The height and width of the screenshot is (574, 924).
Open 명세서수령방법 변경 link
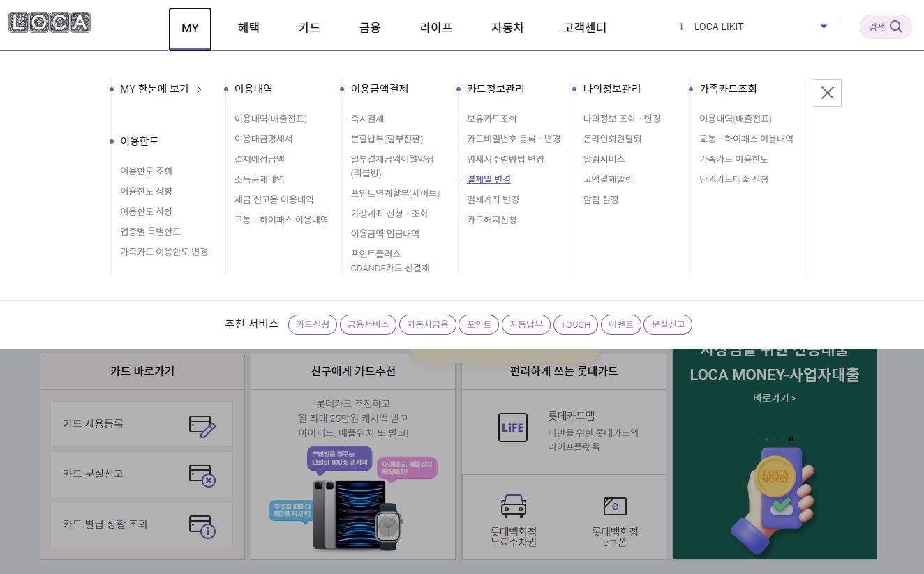coord(505,159)
